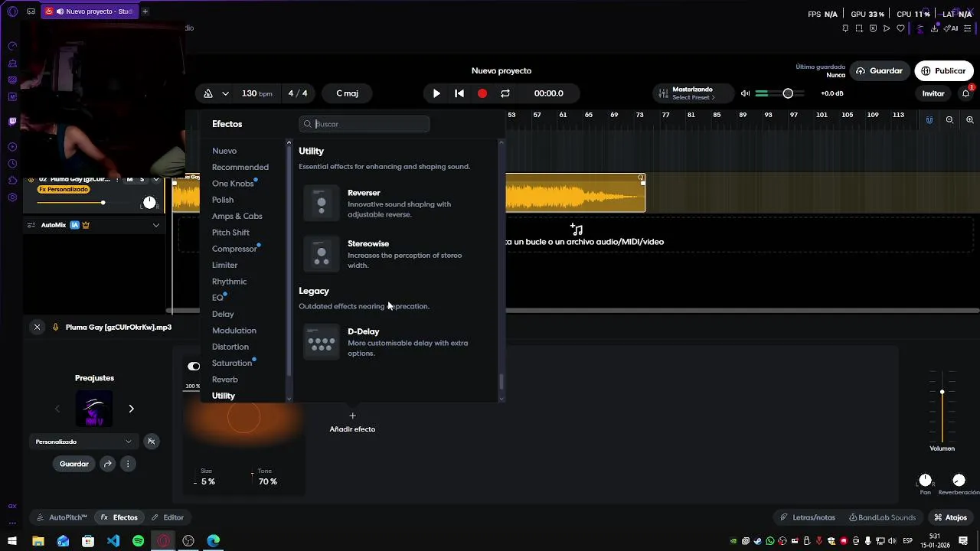Go to the next preset arrow
The image size is (980, 551).
(x=131, y=409)
